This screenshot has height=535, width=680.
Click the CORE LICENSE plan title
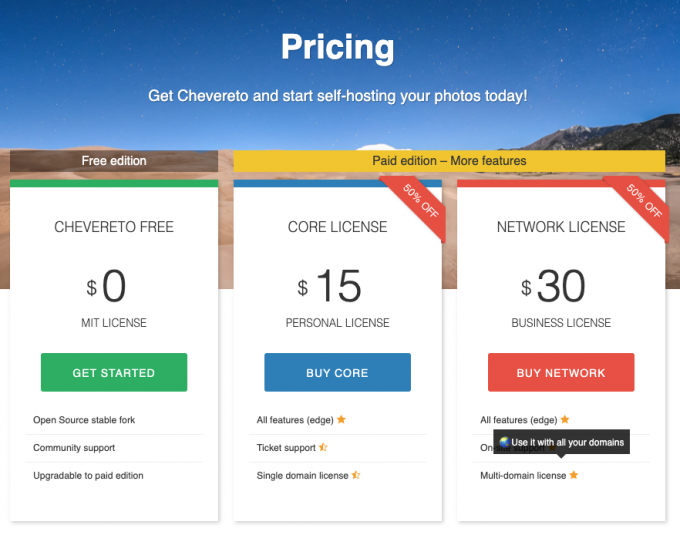tap(337, 228)
